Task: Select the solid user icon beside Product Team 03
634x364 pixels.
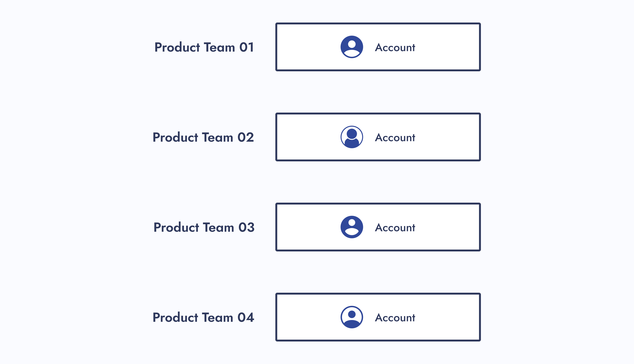Action: point(352,227)
